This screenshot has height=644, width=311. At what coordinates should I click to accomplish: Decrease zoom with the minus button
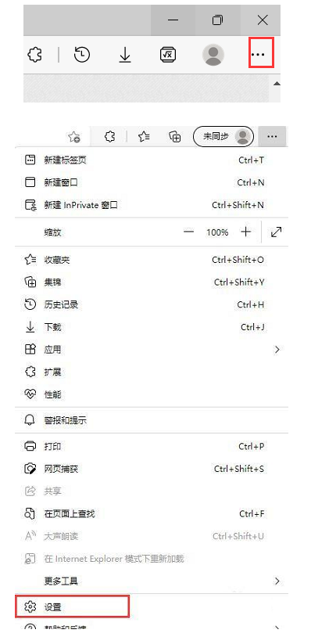tap(188, 232)
